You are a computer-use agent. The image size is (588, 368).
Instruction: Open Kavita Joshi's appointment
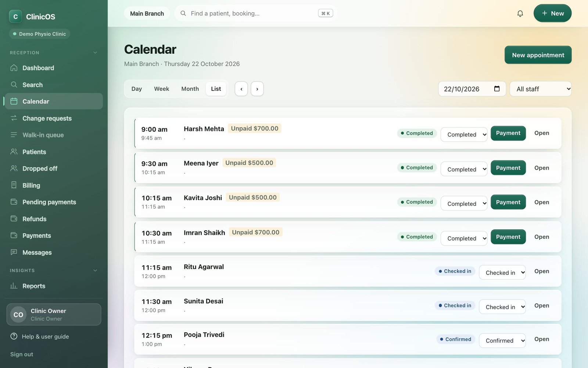tap(542, 202)
